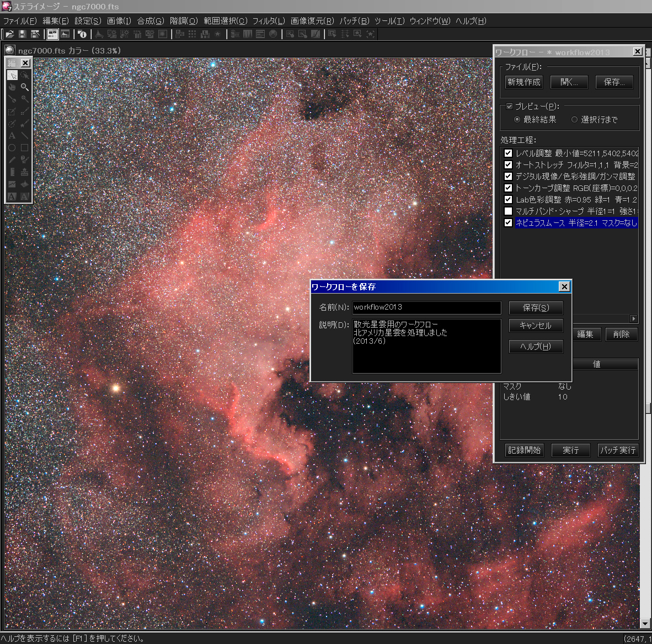Click the floppy disk save icon in toolbar
This screenshot has height=644, width=652.
pos(22,34)
